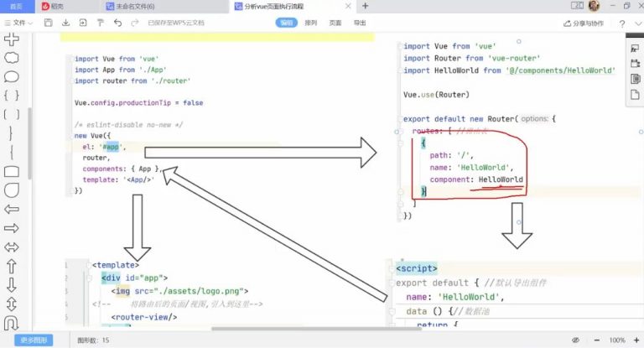Screen dimensions: 644x348
Task: Click the save icon in toolbar
Action: click(49, 23)
